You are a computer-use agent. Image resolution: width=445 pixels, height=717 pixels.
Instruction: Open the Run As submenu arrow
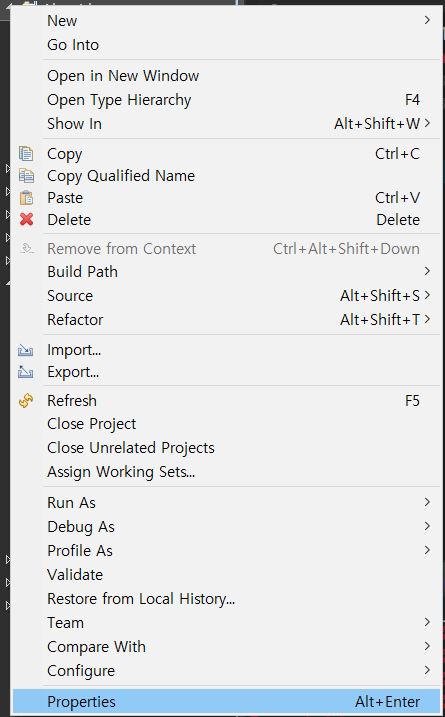pos(427,502)
